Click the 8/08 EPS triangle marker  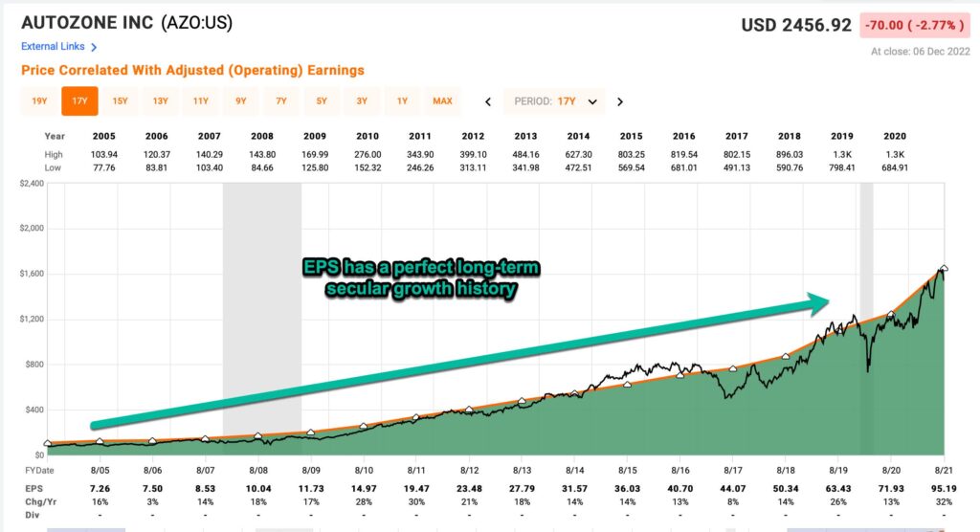[x=258, y=435]
